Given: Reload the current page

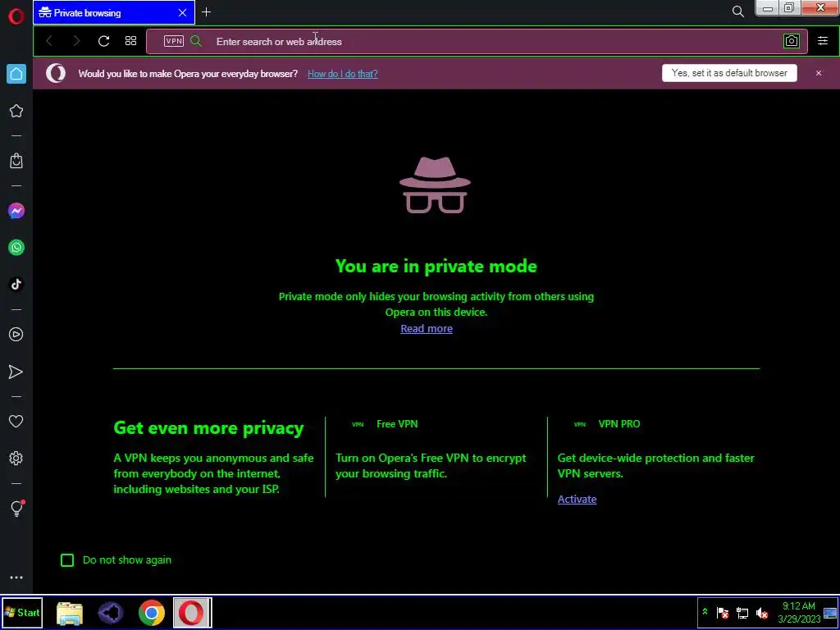Looking at the screenshot, I should coord(104,41).
